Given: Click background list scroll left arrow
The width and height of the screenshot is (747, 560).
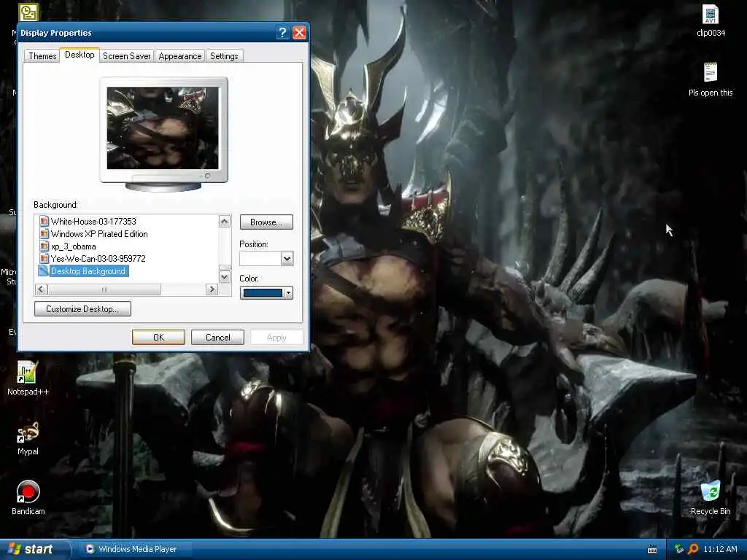Looking at the screenshot, I should pos(41,289).
